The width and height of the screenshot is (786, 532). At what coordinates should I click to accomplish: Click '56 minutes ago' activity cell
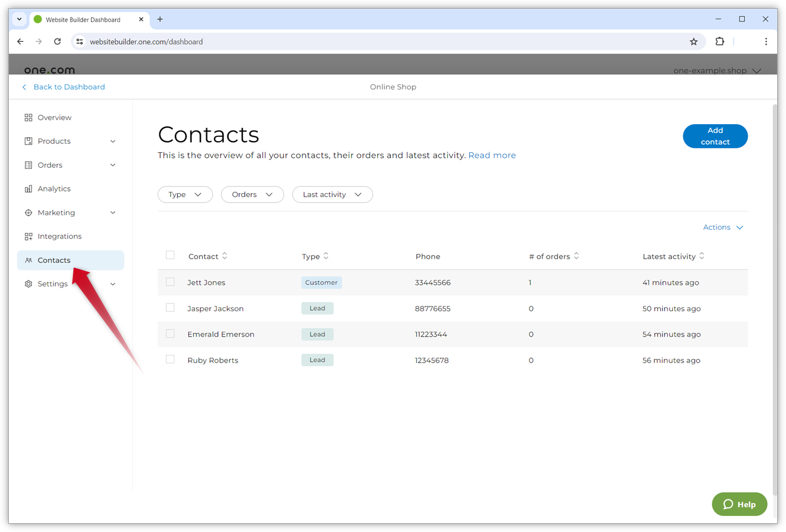(x=671, y=360)
